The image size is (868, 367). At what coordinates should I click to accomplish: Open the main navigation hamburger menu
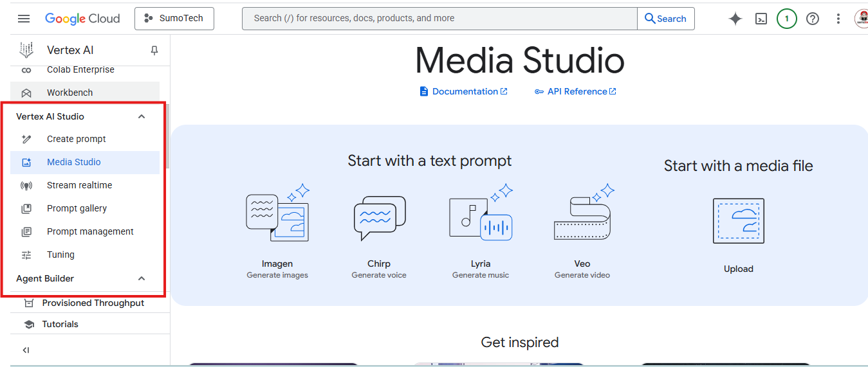pos(24,19)
